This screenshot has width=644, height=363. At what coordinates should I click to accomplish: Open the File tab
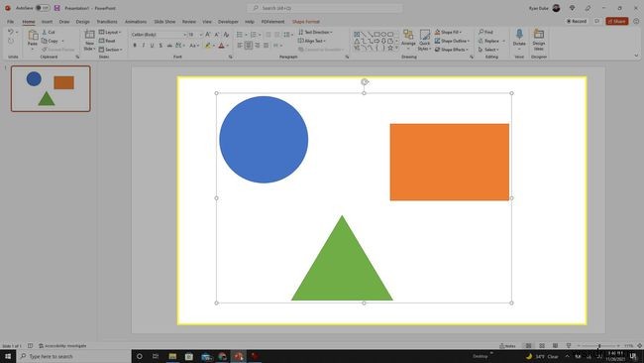tap(10, 22)
